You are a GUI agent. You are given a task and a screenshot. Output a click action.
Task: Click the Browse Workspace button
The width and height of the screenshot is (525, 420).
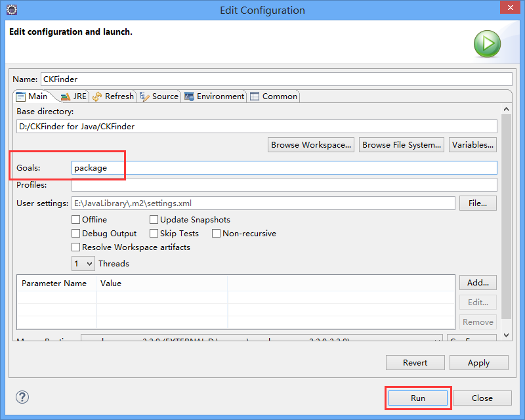[x=311, y=144]
